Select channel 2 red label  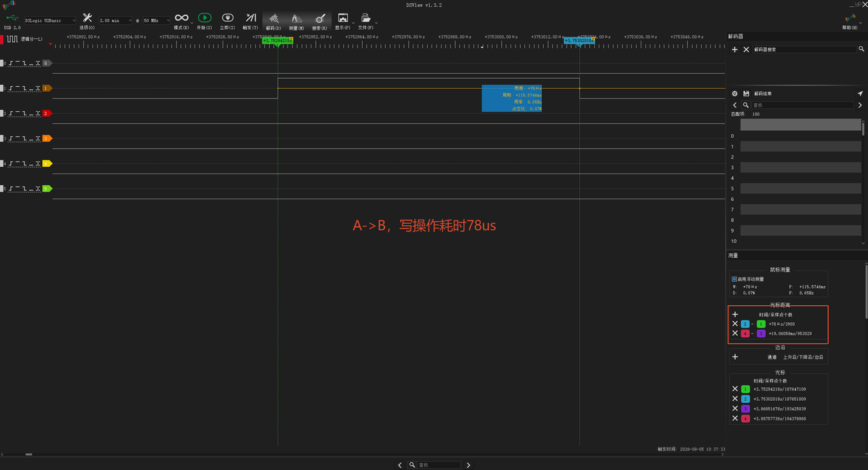(47, 113)
